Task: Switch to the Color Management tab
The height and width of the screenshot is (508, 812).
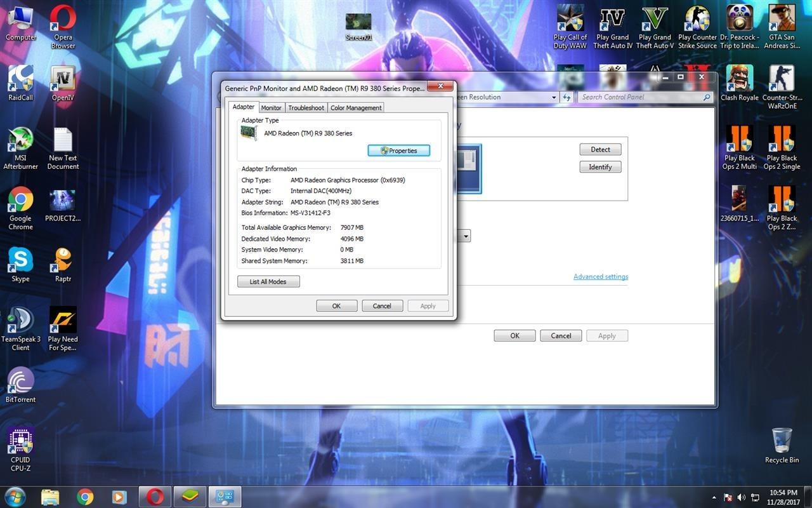Action: (356, 108)
